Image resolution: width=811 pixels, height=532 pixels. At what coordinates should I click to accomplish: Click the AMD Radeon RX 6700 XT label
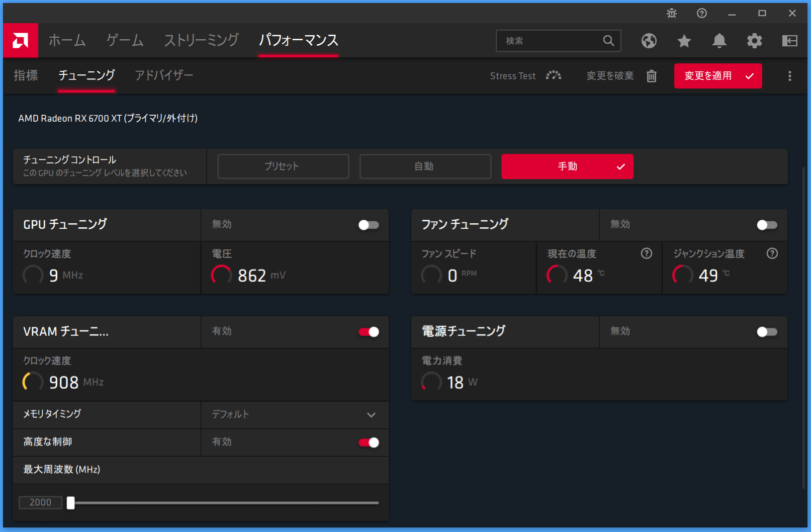[x=108, y=118]
